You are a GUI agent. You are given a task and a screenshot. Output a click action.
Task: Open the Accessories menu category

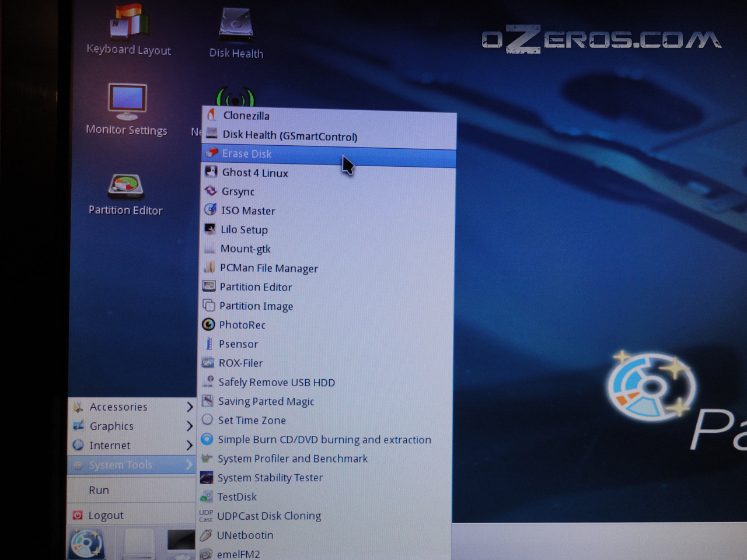click(132, 407)
